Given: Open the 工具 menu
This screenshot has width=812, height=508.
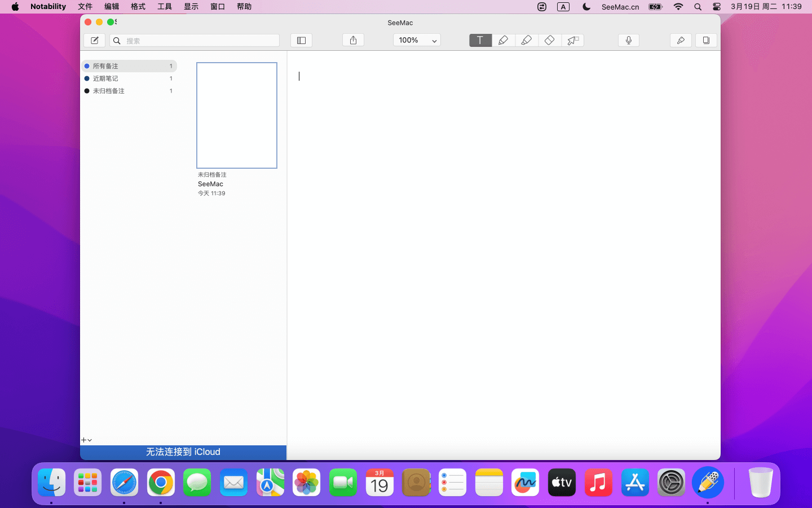Looking at the screenshot, I should pyautogui.click(x=165, y=7).
